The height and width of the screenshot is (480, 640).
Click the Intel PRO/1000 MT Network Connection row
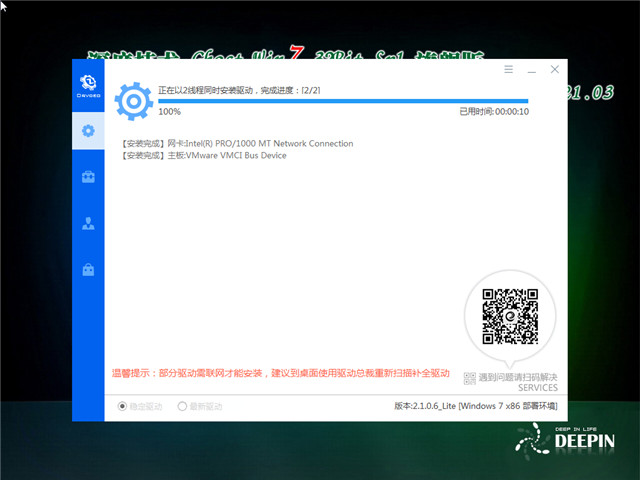237,144
